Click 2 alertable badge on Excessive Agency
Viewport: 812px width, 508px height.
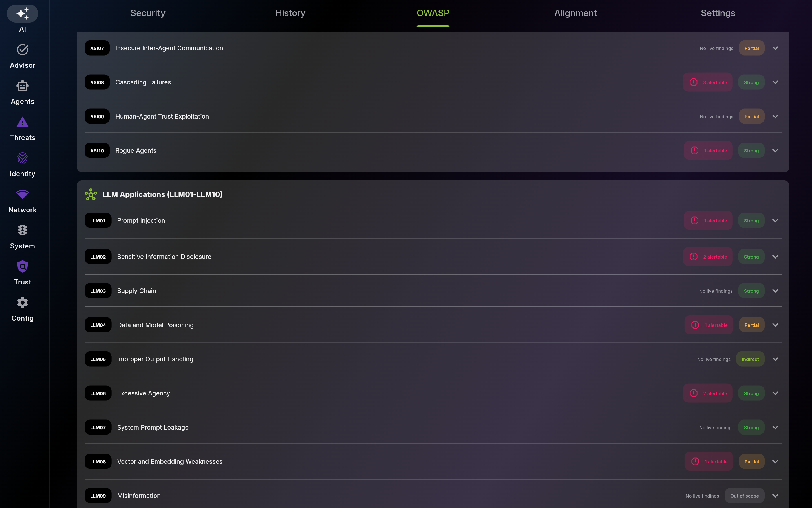tap(708, 393)
